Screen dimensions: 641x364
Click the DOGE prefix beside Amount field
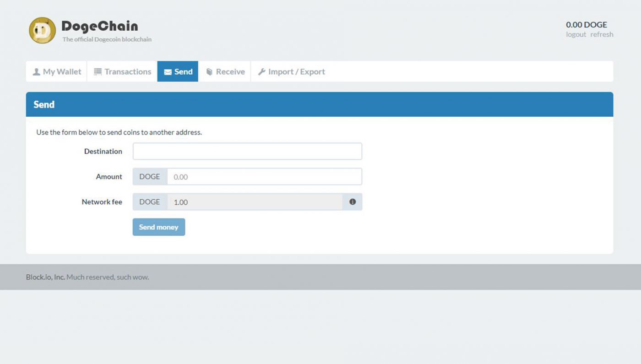pos(150,177)
